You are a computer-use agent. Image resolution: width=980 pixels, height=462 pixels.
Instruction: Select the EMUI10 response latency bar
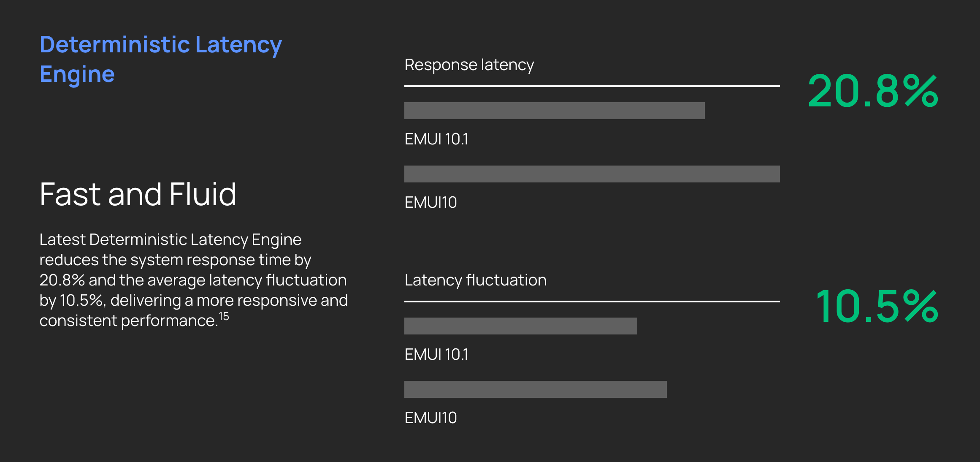pyautogui.click(x=592, y=174)
